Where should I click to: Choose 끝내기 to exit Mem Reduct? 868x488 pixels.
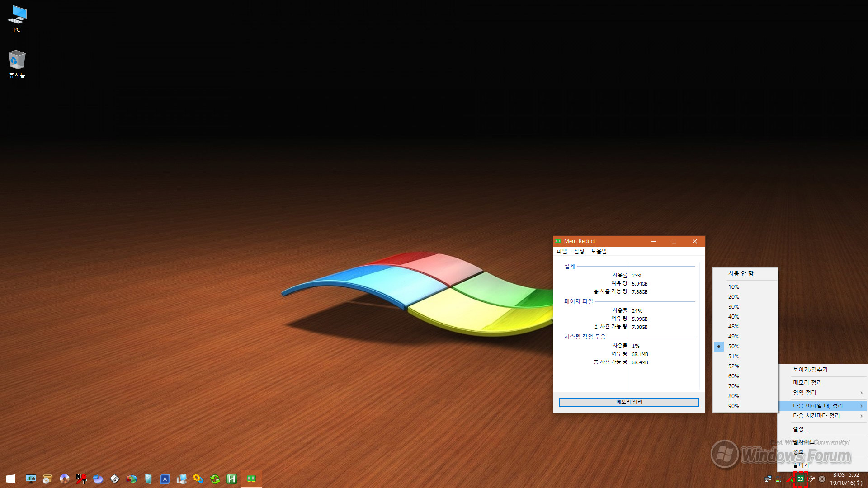pyautogui.click(x=822, y=465)
